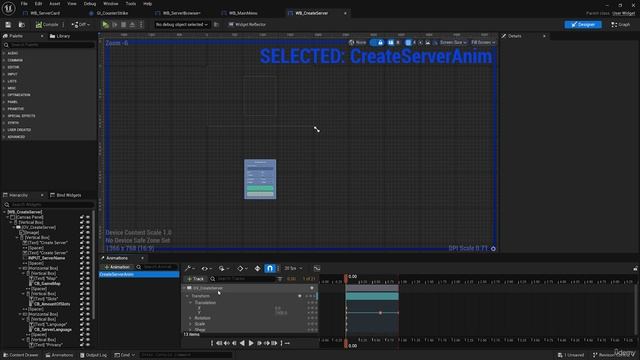640x360 pixels.
Task: Open the File menu
Action: point(24,4)
